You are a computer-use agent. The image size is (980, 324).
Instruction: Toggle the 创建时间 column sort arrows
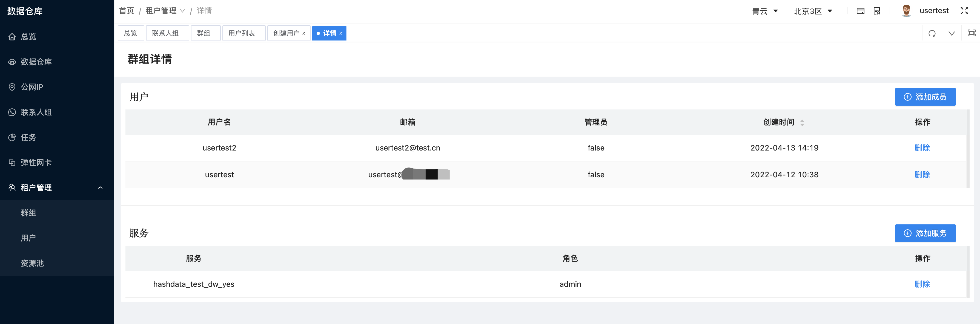click(803, 122)
